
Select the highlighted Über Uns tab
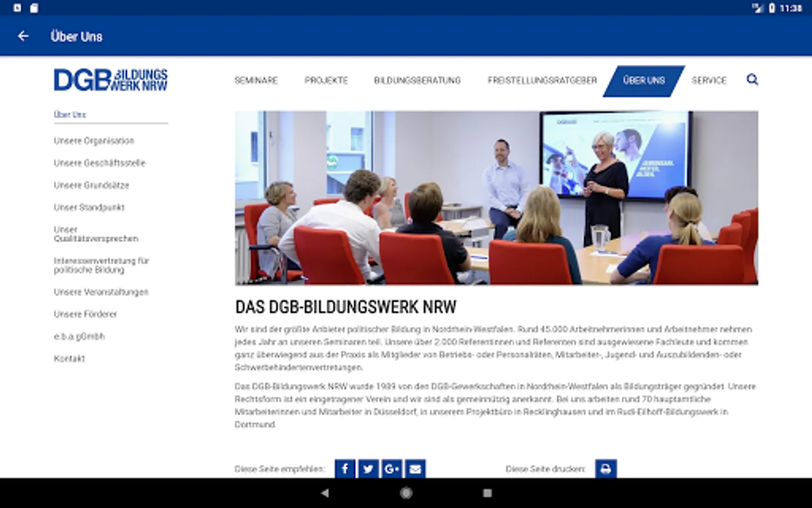point(644,81)
